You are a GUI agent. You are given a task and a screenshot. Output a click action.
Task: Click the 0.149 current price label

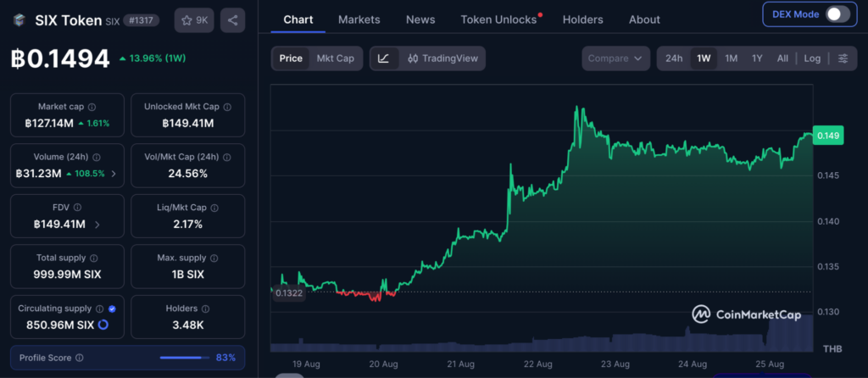click(x=827, y=135)
